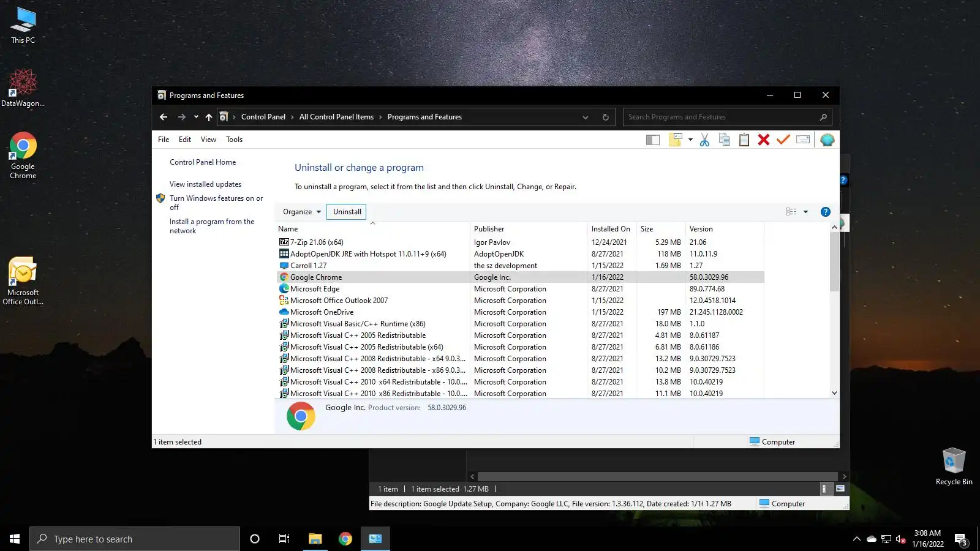The width and height of the screenshot is (980, 551).
Task: Open the View menu
Action: click(x=208, y=140)
